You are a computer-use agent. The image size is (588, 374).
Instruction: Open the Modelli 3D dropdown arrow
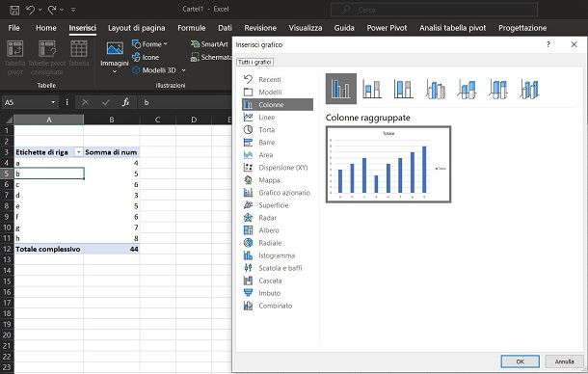(x=183, y=70)
